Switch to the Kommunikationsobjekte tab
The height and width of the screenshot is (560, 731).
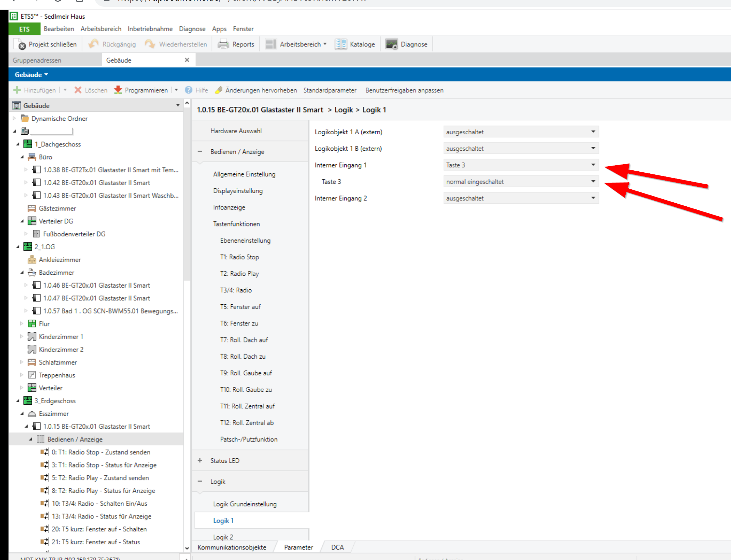click(x=232, y=547)
